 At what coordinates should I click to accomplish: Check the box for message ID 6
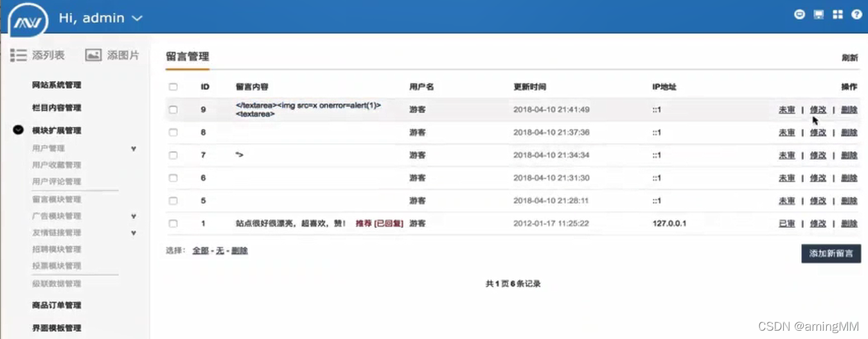173,178
